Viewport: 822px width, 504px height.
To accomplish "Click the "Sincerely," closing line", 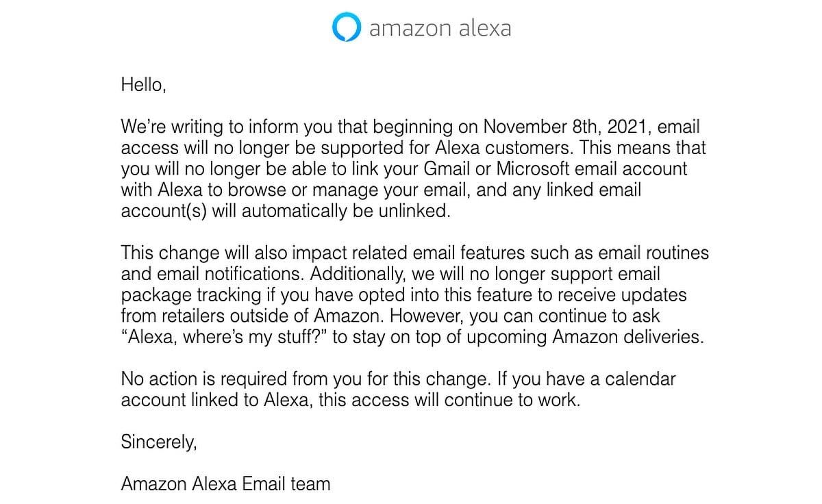I will click(159, 442).
